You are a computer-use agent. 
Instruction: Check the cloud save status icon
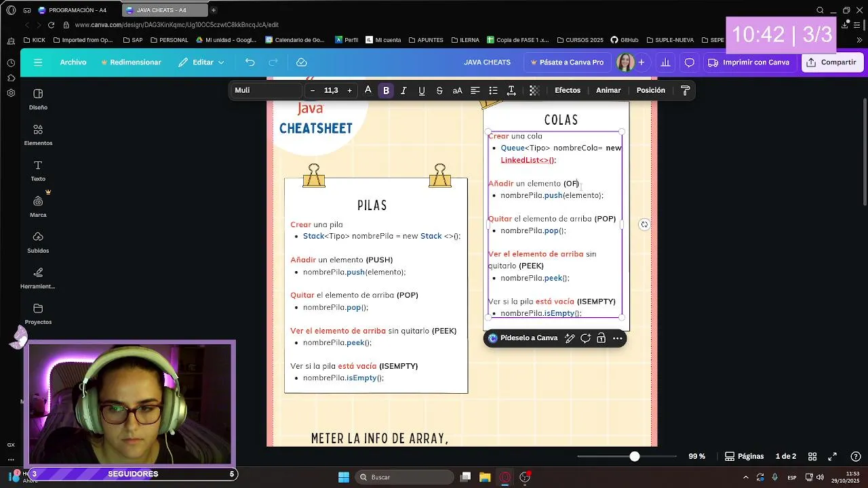302,62
